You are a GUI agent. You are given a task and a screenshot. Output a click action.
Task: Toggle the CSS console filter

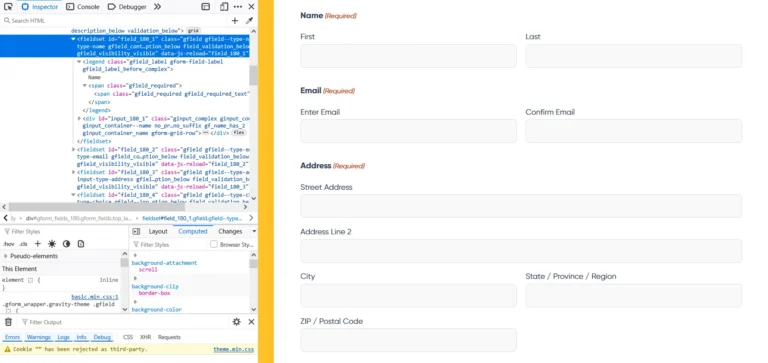(128, 337)
